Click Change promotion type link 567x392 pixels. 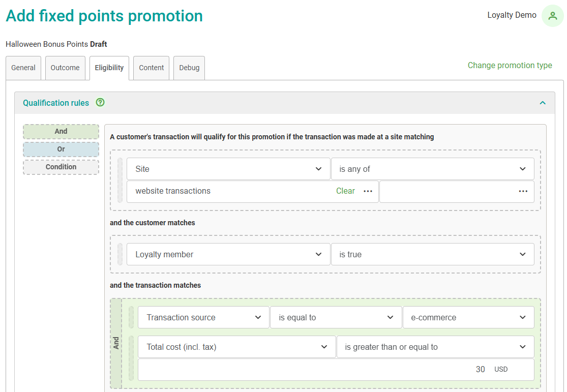pyautogui.click(x=510, y=65)
